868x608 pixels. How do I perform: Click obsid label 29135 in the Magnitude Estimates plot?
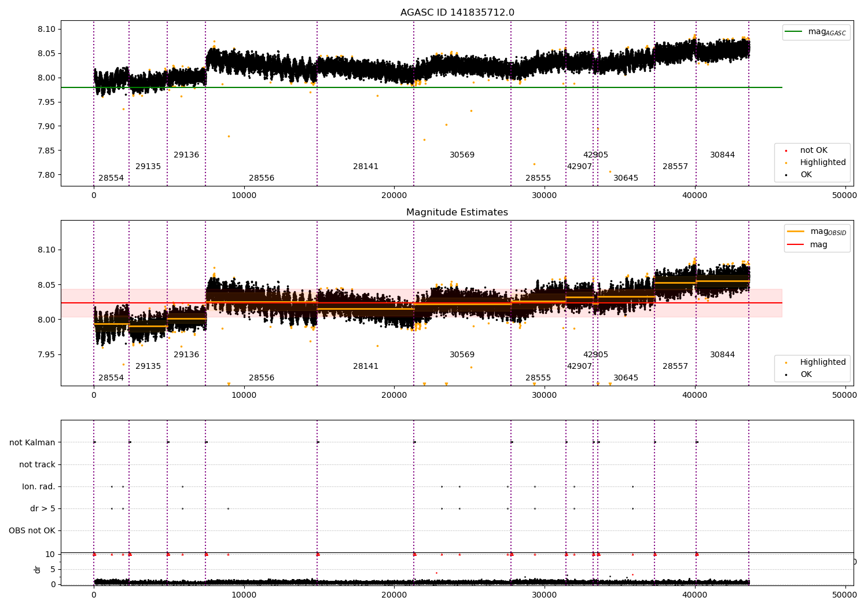[x=148, y=366]
